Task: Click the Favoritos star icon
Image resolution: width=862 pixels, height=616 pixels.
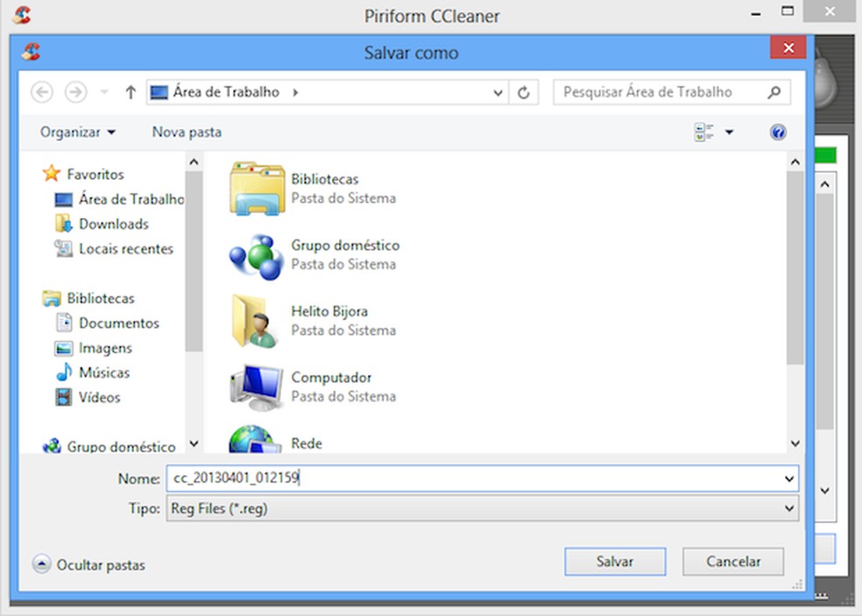Action: 51,173
